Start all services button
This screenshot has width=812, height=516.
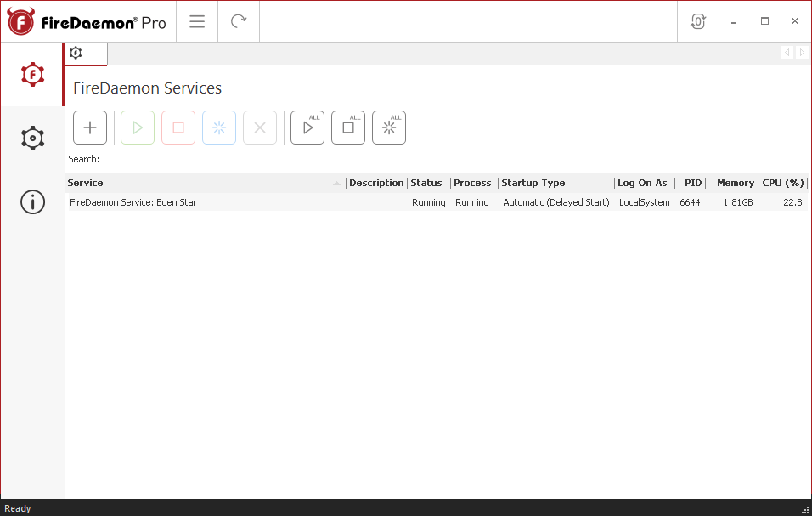[x=307, y=128]
